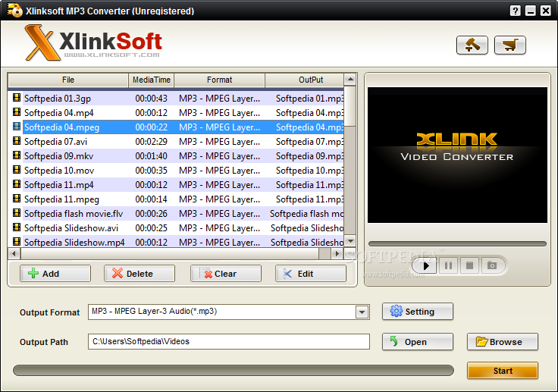558x392 pixels.
Task: Pause the preview playback
Action: tap(448, 265)
